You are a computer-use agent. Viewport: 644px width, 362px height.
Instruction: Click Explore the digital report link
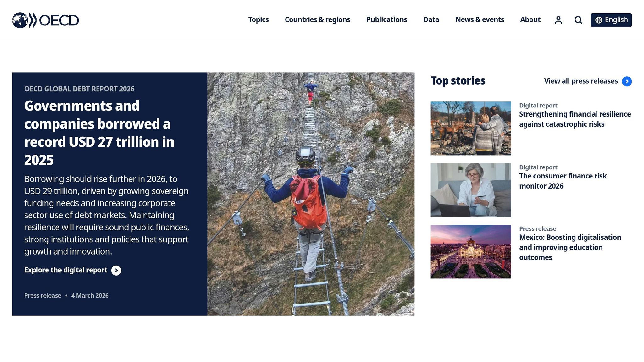66,270
